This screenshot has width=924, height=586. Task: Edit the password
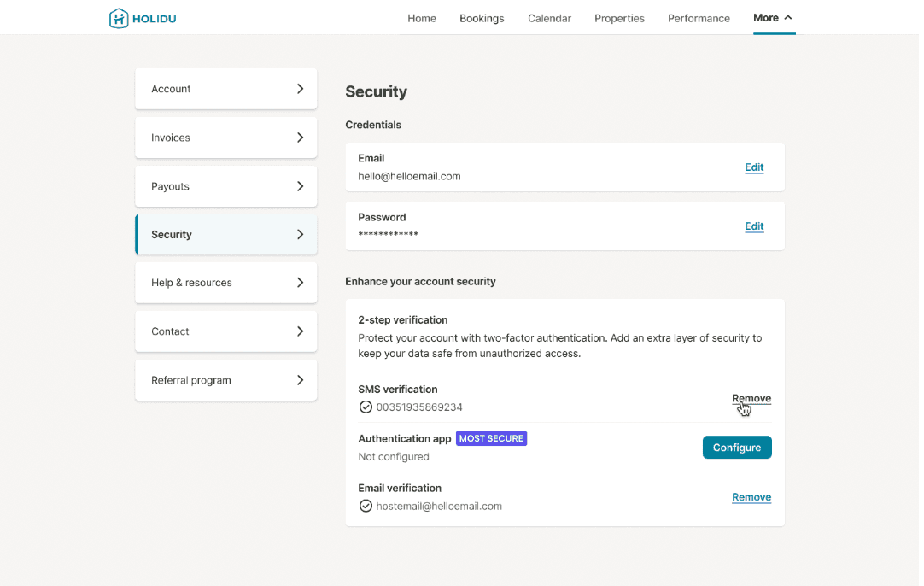point(754,226)
